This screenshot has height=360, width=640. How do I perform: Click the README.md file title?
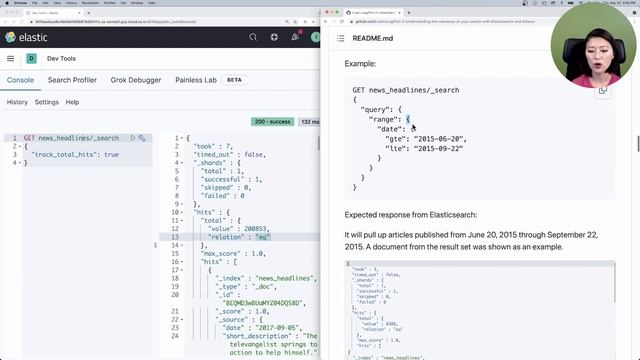(x=373, y=38)
